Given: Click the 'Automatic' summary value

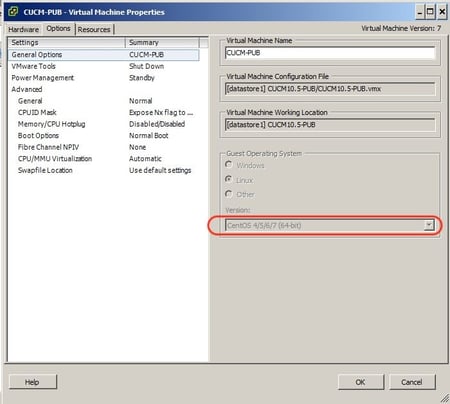Looking at the screenshot, I should tap(145, 159).
